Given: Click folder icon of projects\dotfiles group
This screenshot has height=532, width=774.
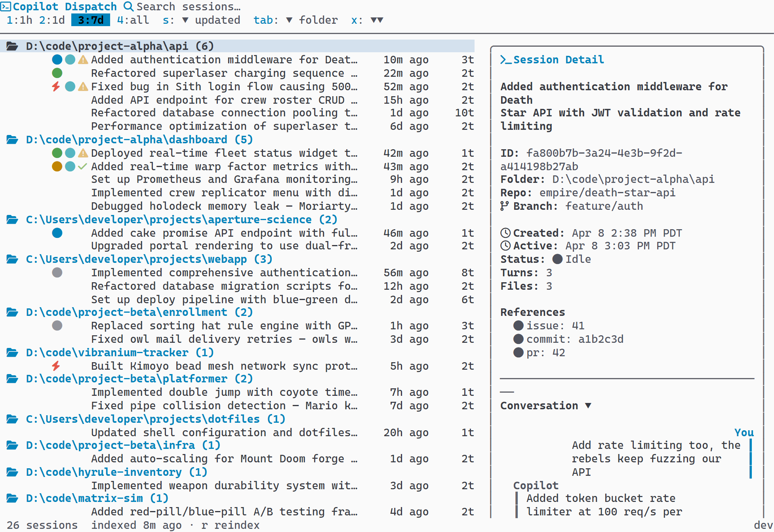Looking at the screenshot, I should pyautogui.click(x=12, y=419).
